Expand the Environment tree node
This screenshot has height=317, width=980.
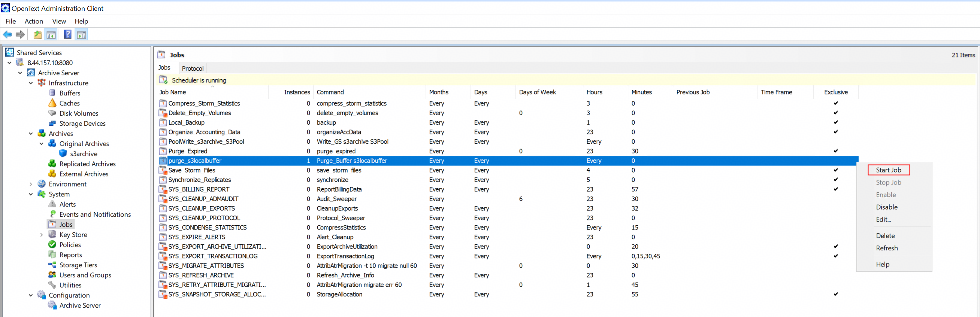point(31,184)
